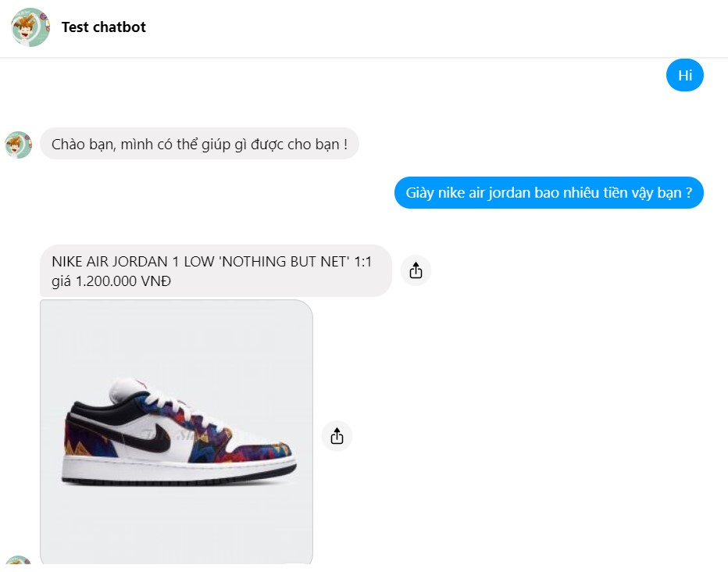This screenshot has width=728, height=572.
Task: Select the blue 'Hi' message bubble
Action: (x=684, y=76)
